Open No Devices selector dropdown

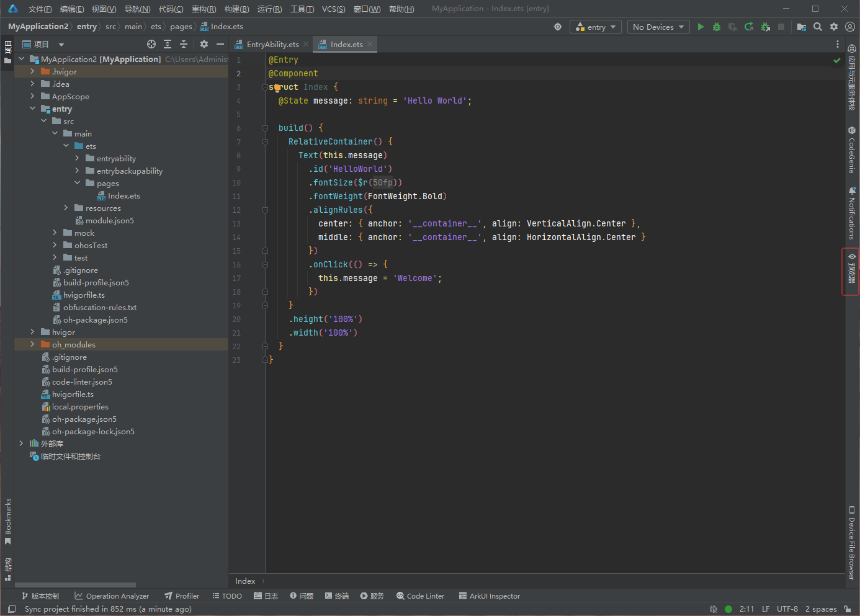coord(659,27)
